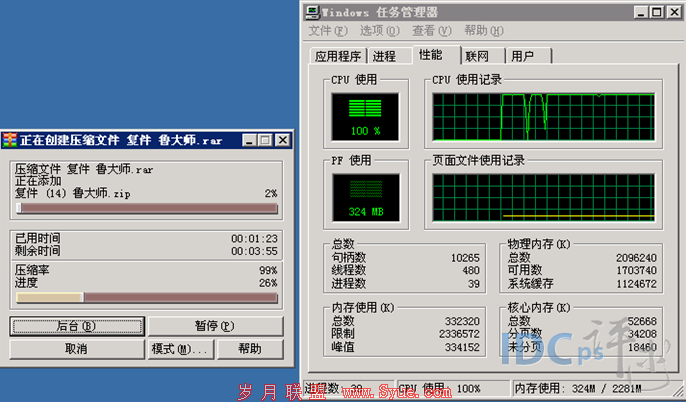Image resolution: width=686 pixels, height=402 pixels.
Task: Click the 峰值 value 334152
Action: [x=462, y=347]
